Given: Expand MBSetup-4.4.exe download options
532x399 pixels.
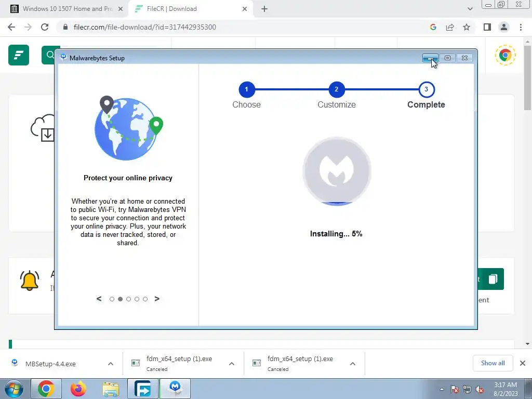Looking at the screenshot, I should [x=111, y=364].
